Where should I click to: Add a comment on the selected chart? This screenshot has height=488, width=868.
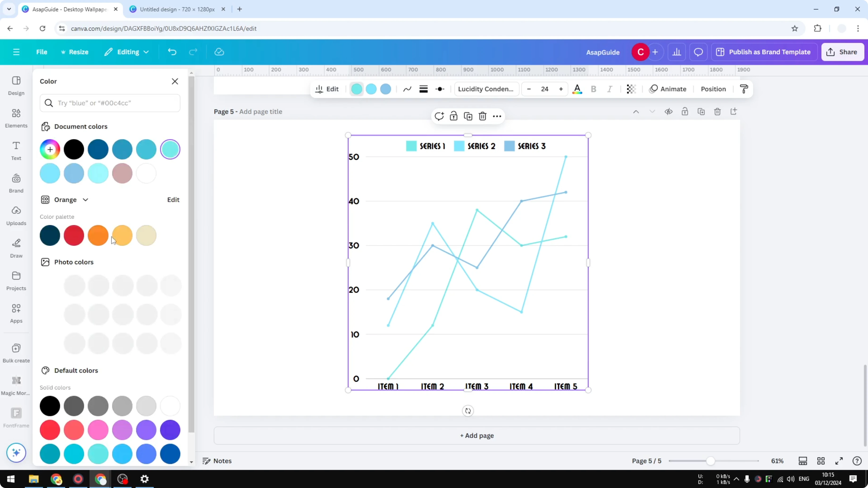(x=439, y=116)
